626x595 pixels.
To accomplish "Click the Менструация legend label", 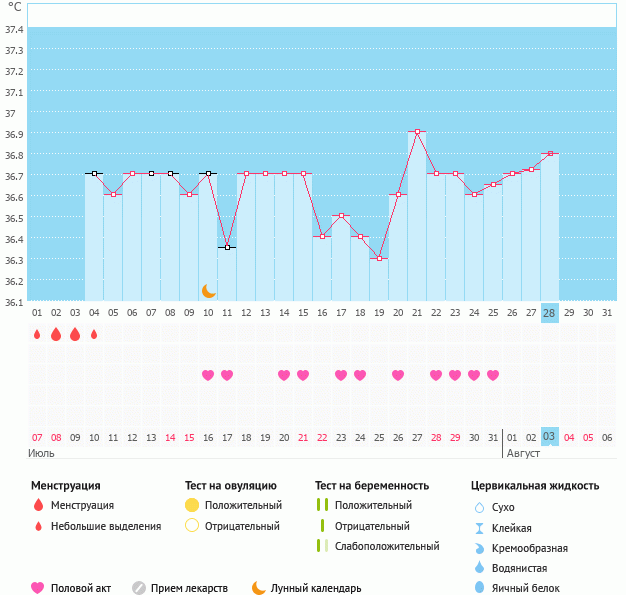I will (82, 506).
